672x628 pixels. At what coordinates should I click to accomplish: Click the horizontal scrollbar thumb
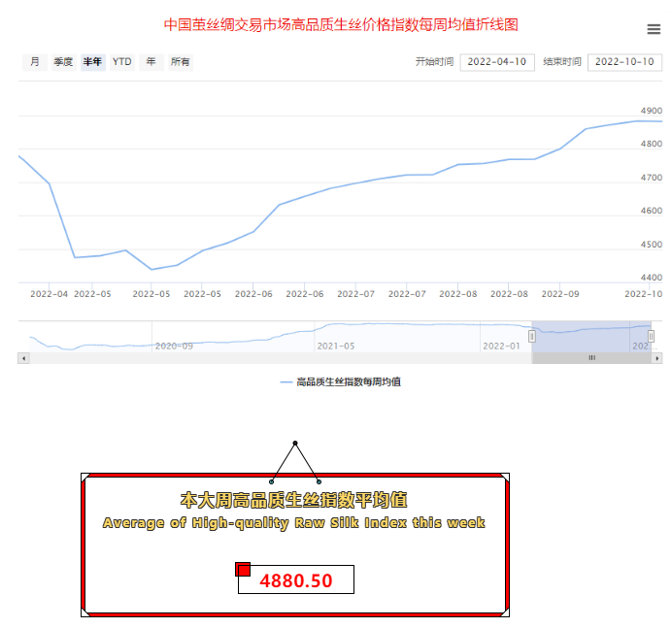(x=590, y=358)
